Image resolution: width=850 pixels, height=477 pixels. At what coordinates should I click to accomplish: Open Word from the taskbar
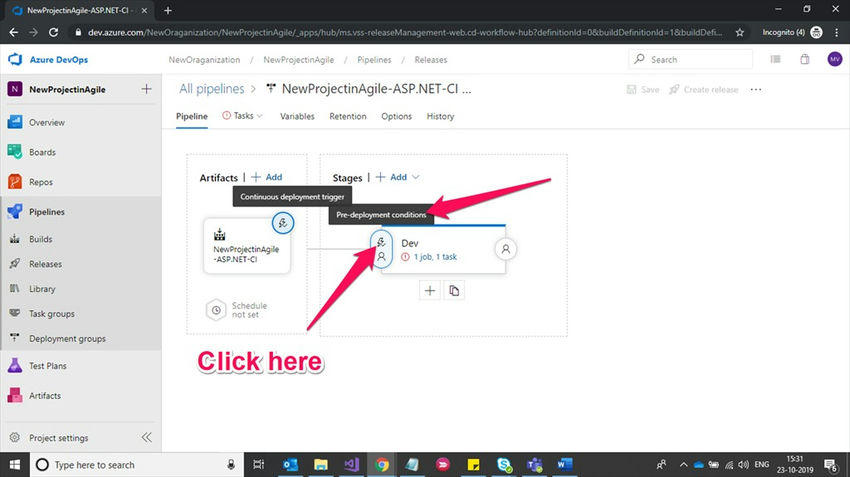(x=564, y=465)
